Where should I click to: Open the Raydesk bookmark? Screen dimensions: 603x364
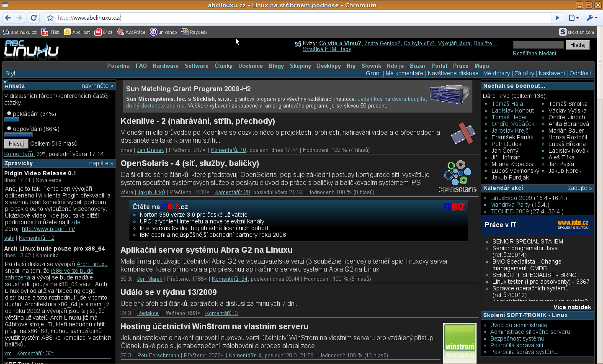(x=194, y=32)
